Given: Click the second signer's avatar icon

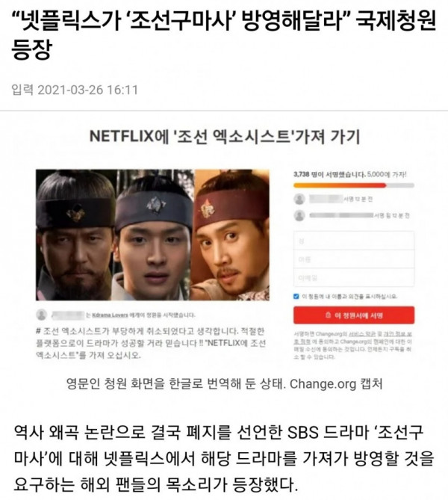Looking at the screenshot, I should (299, 215).
